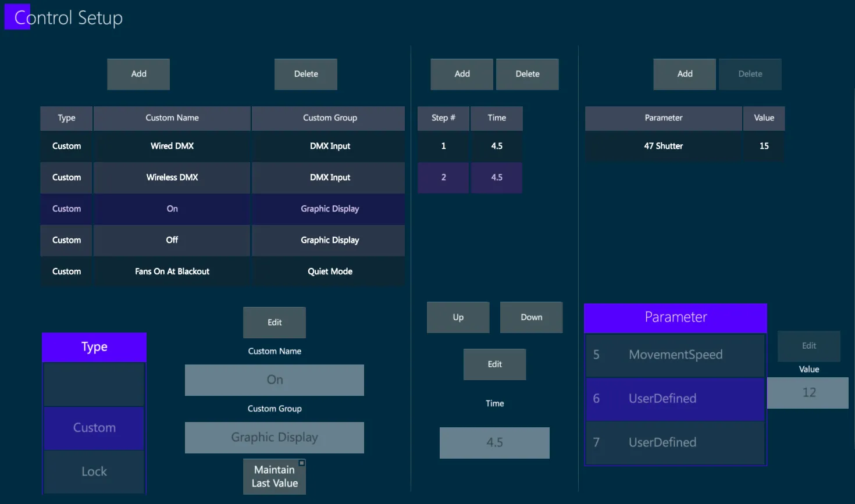855x504 pixels.
Task: Select the On custom name row
Action: [222, 209]
